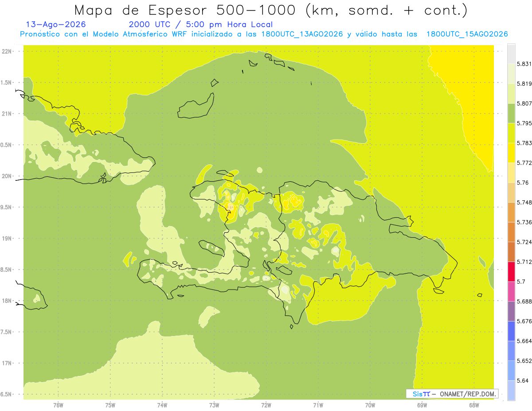This screenshot has height=411, width=532.
Task: Click the legend value "5.724"
Action: click(x=524, y=242)
